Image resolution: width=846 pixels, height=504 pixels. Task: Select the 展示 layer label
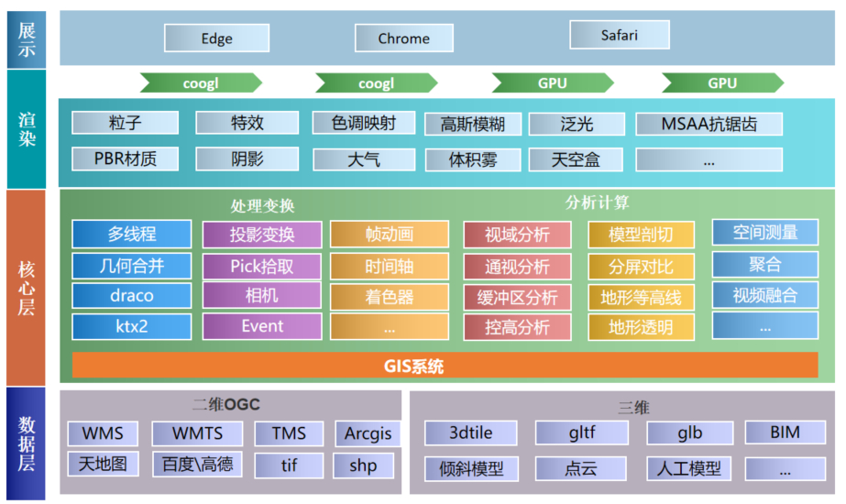coord(27,38)
